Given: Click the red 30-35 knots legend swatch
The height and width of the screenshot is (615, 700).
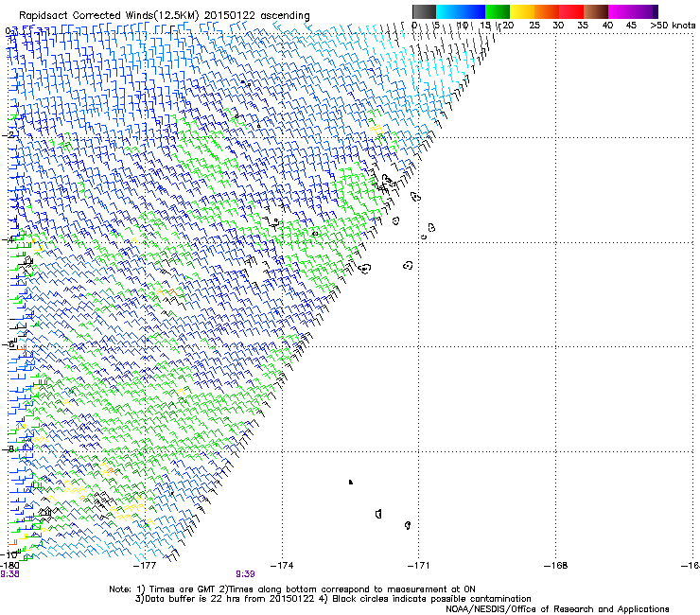Looking at the screenshot, I should (x=571, y=11).
